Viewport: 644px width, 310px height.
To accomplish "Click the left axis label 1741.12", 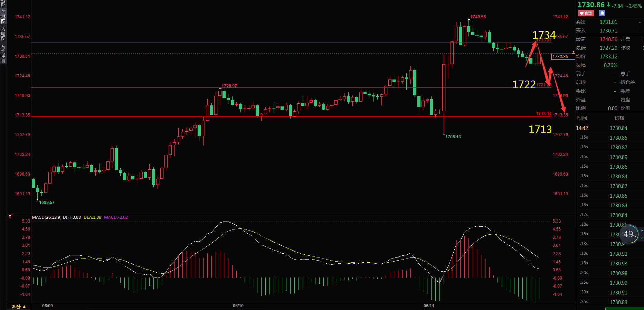I will (22, 17).
